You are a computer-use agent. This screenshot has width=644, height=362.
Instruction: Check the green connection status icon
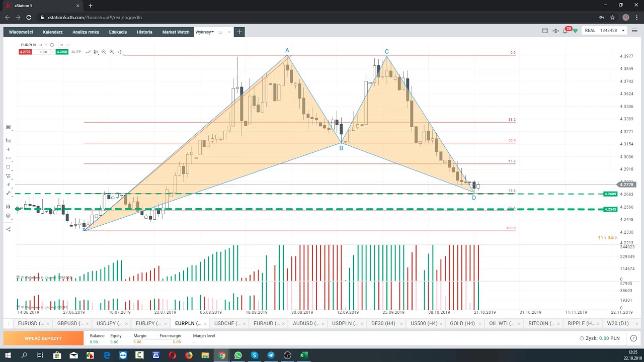click(576, 31)
